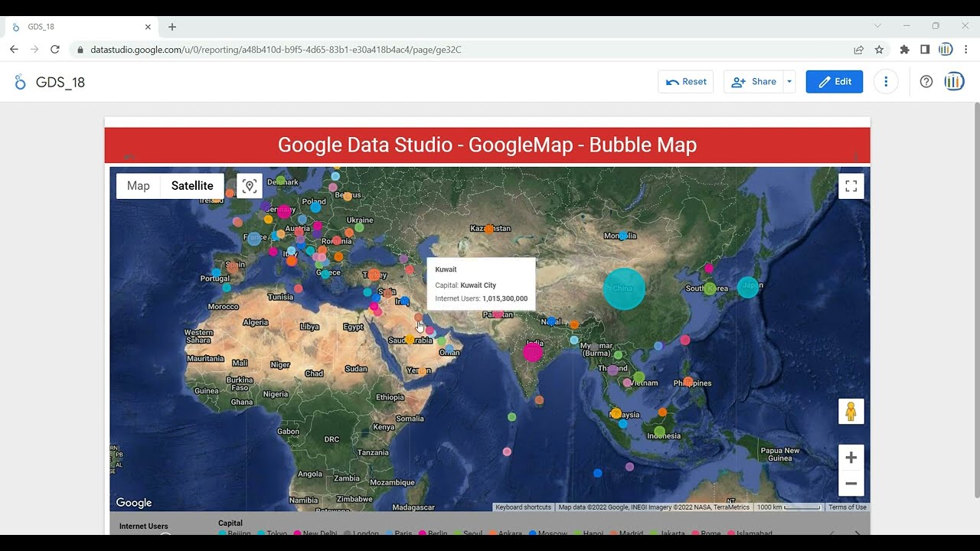Click the Philippines country label
Screen dimensions: 980x551
pyautogui.click(x=693, y=383)
